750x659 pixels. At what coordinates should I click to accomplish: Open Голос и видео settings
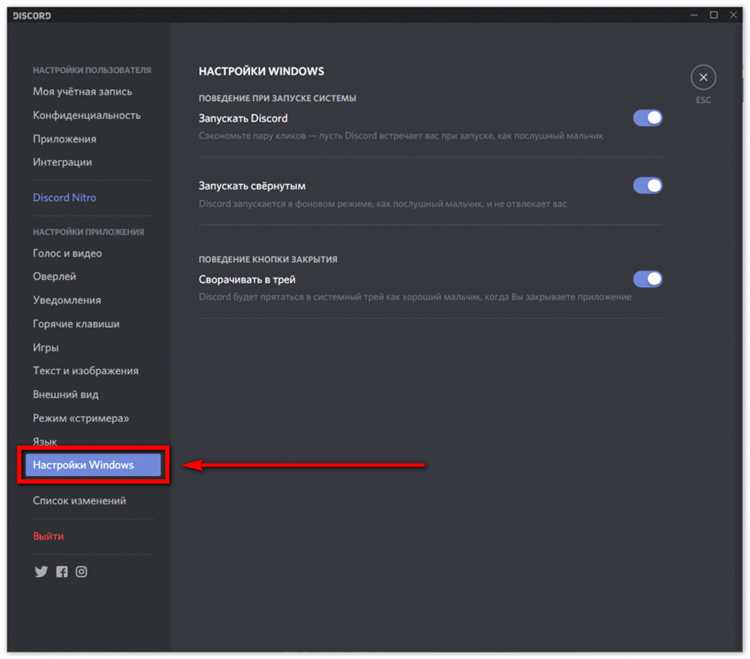tap(67, 253)
